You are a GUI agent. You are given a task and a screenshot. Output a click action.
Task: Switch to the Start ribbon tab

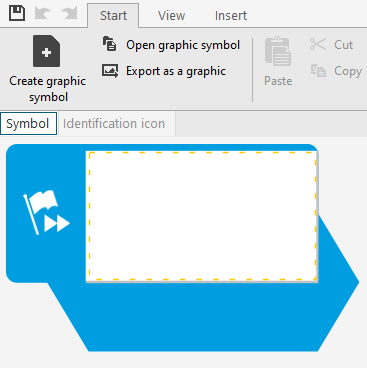pyautogui.click(x=113, y=15)
